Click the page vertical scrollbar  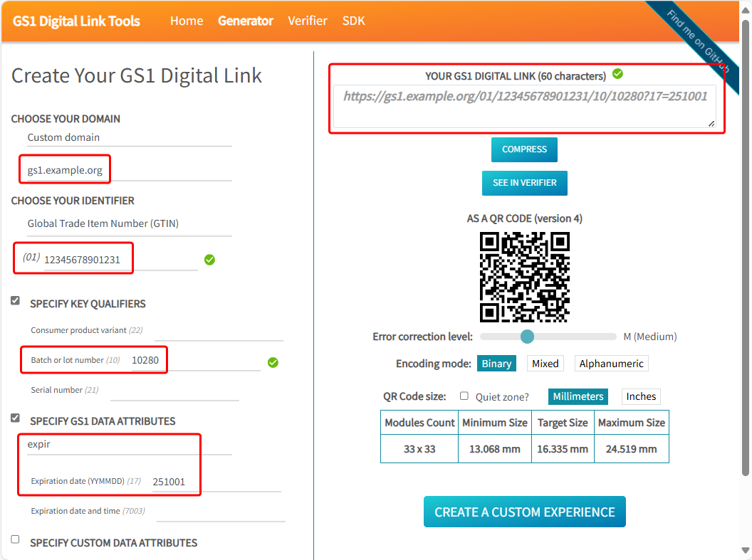(x=746, y=247)
